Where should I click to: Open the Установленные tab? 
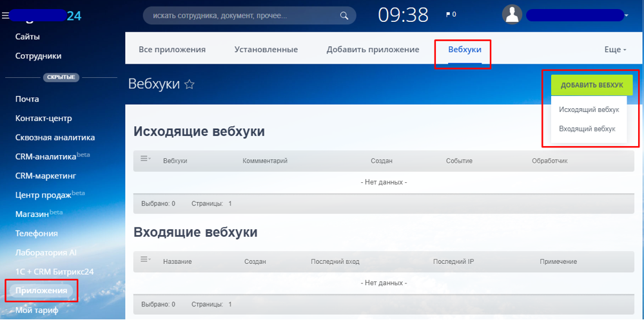[266, 50]
